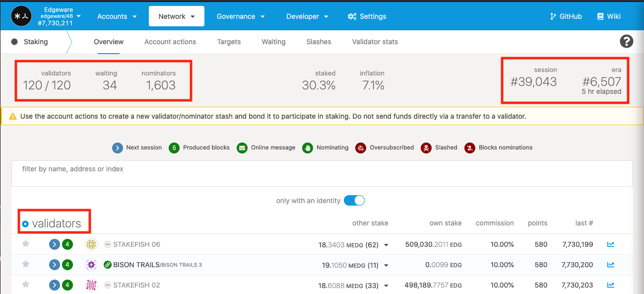This screenshot has height=294, width=644.
Task: Toggle the only with an identity switch
Action: click(x=354, y=201)
